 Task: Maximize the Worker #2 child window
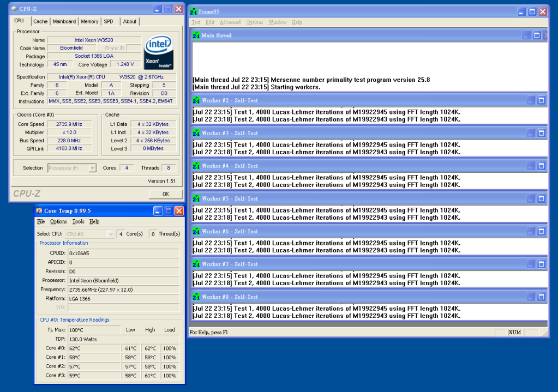click(541, 100)
